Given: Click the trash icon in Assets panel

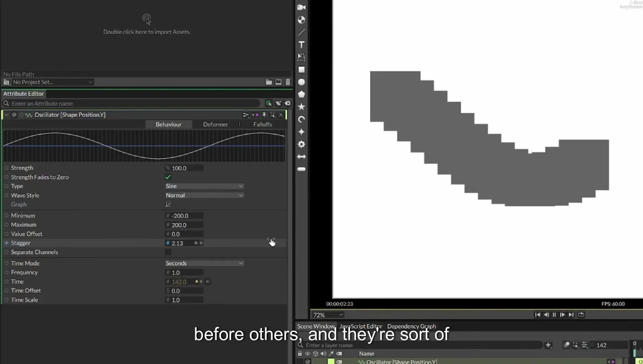Looking at the screenshot, I should pyautogui.click(x=288, y=82).
